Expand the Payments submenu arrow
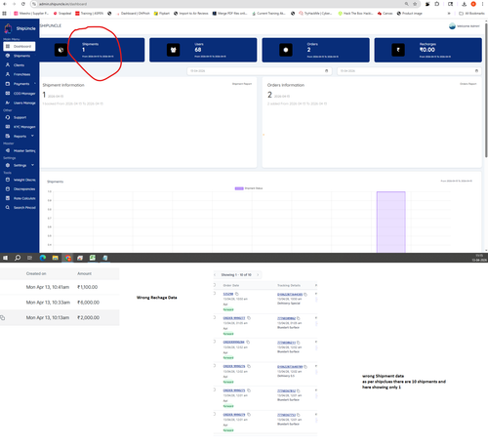 pyautogui.click(x=35, y=84)
